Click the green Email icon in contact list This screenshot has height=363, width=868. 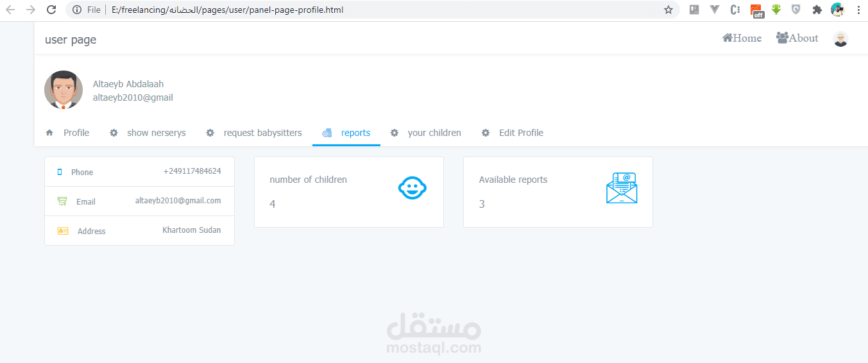[x=62, y=201]
